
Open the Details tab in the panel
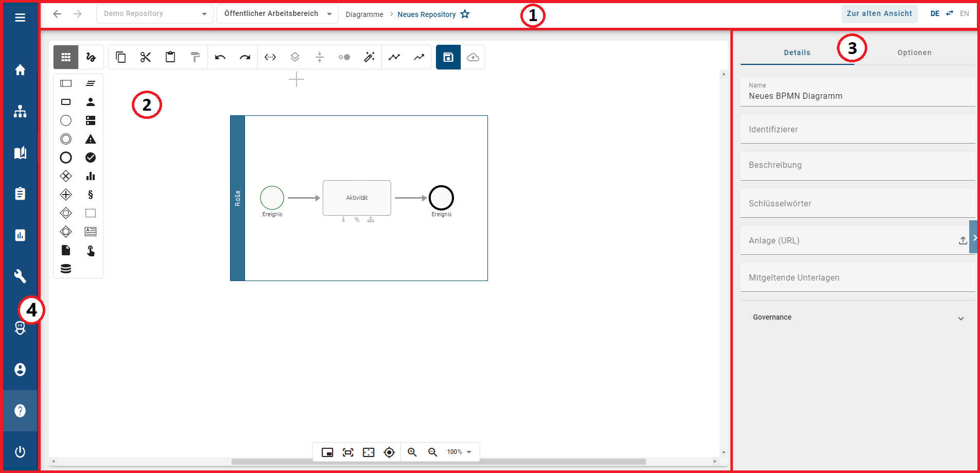tap(797, 52)
